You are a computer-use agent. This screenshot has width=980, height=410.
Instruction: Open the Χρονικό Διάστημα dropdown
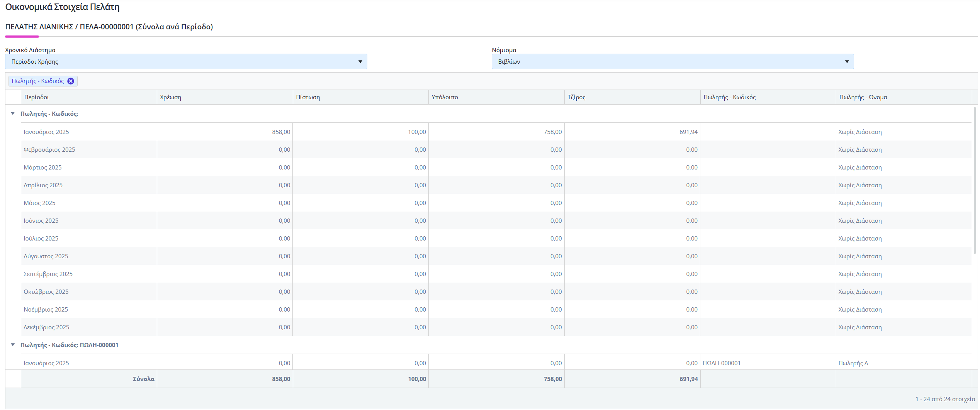click(x=186, y=62)
